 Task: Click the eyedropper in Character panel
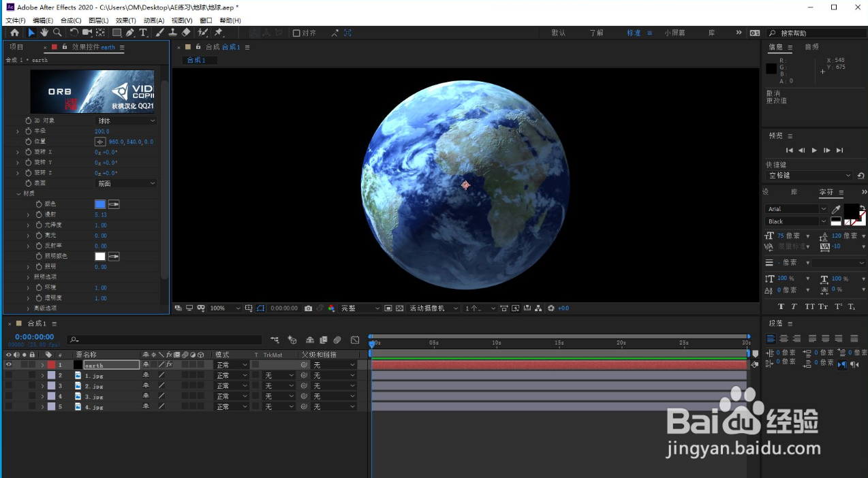(836, 209)
